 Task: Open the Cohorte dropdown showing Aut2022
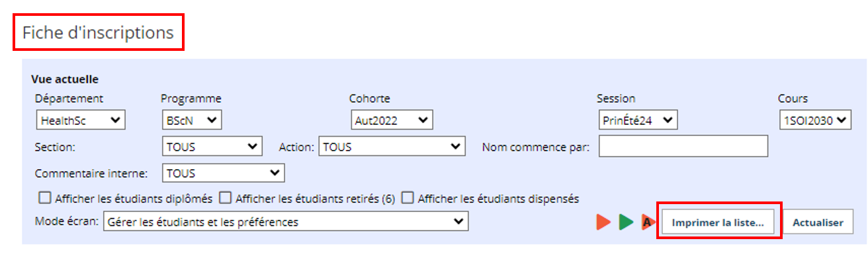(392, 120)
